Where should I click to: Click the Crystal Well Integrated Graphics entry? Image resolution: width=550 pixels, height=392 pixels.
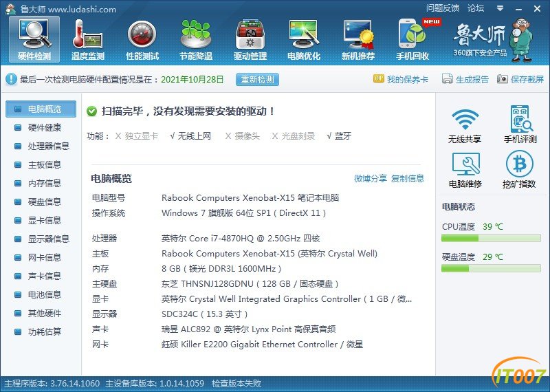[x=287, y=299]
